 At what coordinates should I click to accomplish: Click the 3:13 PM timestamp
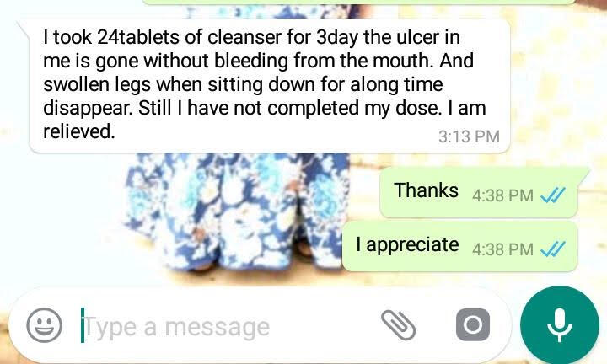(x=469, y=136)
